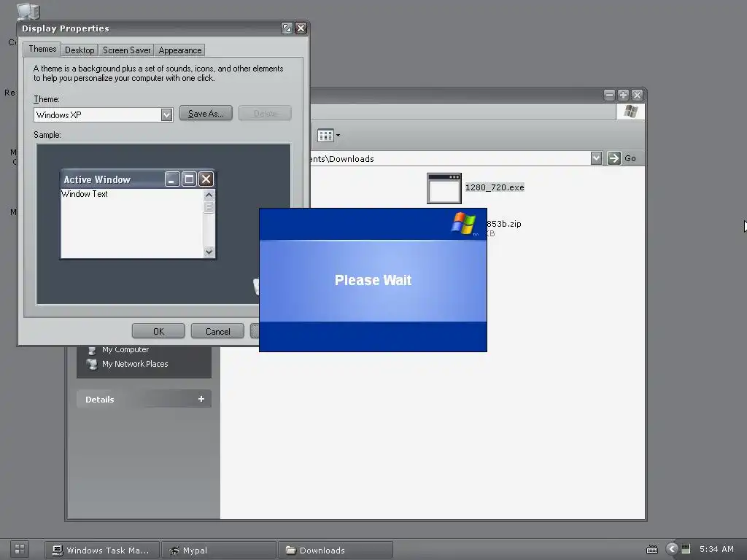Screen dimensions: 747x560
Task: Click the 1280_720.exe file name
Action: click(495, 187)
